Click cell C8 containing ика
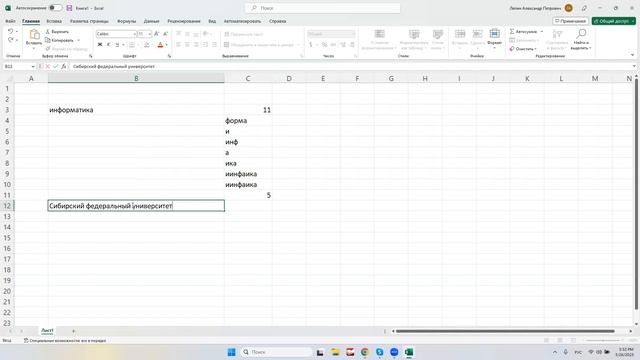 pos(248,163)
